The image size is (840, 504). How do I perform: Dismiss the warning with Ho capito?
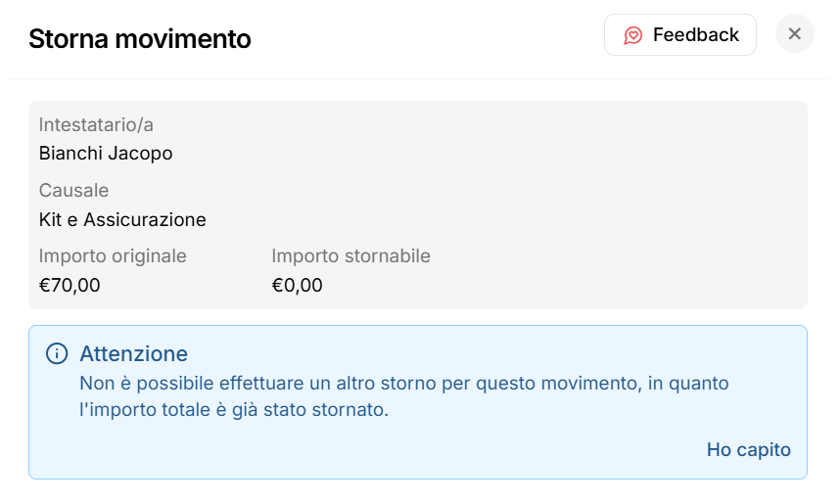click(x=748, y=450)
